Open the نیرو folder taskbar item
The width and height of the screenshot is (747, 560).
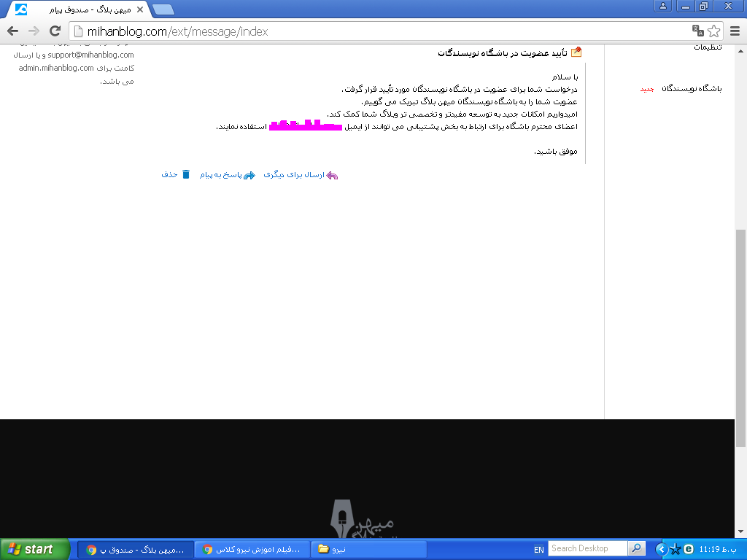coord(368,550)
